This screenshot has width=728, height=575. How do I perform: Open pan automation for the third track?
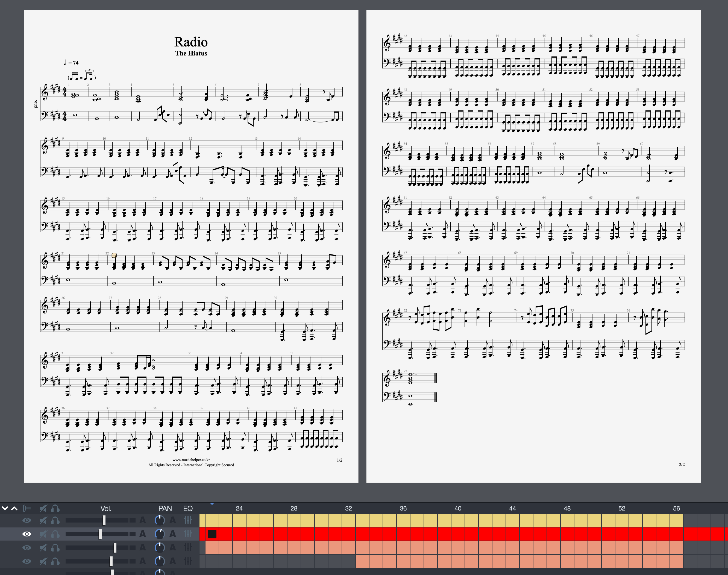(x=173, y=548)
